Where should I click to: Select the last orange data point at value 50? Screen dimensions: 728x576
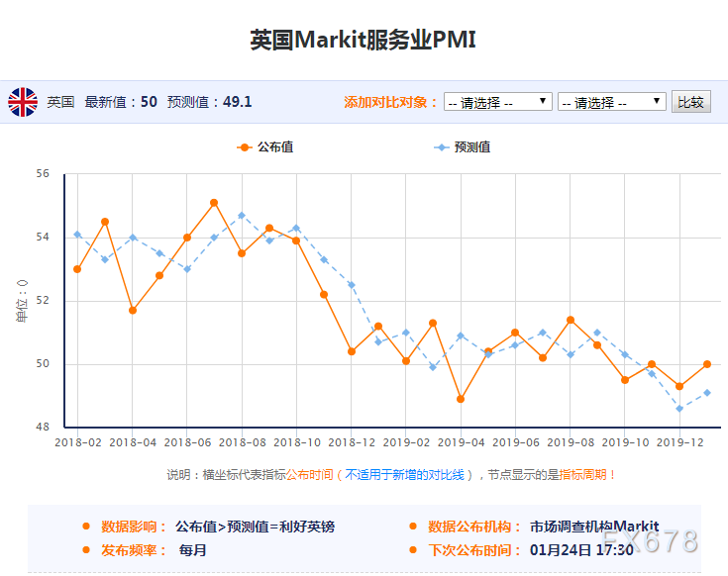coord(707,364)
